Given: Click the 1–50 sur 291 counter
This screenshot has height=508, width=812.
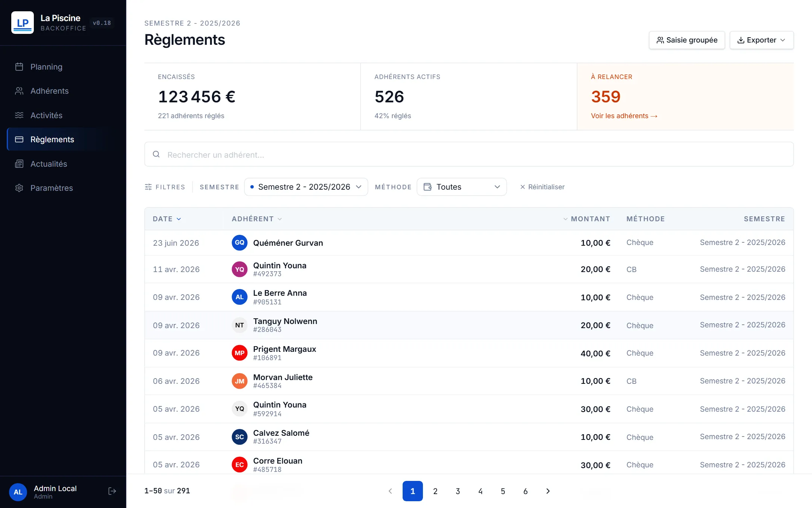Looking at the screenshot, I should pyautogui.click(x=167, y=491).
